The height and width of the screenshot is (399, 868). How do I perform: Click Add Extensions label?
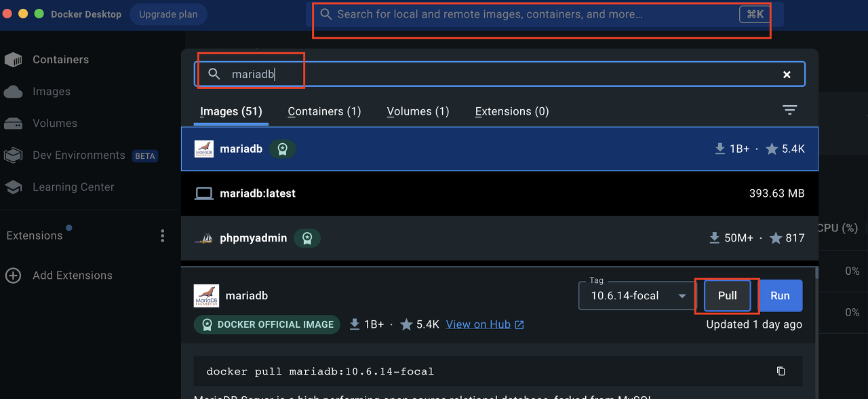tap(73, 275)
